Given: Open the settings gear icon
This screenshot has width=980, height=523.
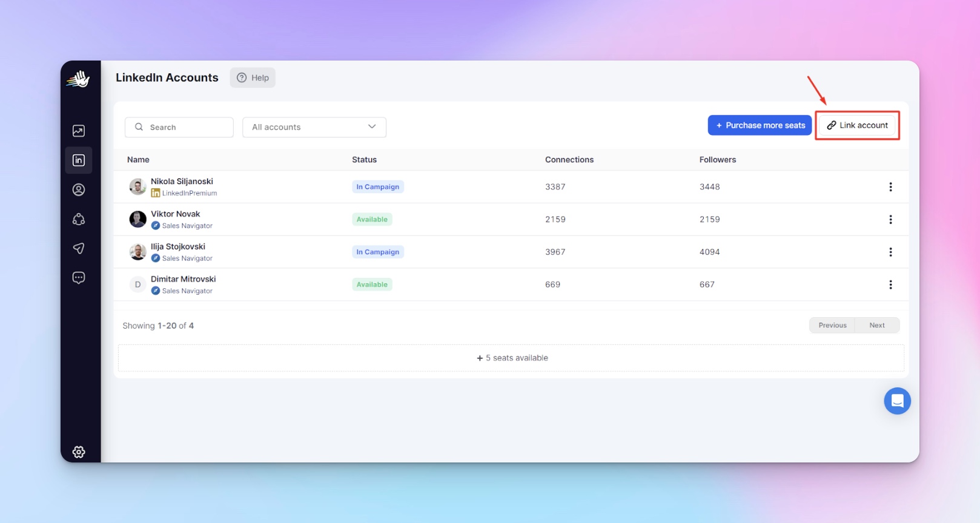Looking at the screenshot, I should pyautogui.click(x=79, y=452).
